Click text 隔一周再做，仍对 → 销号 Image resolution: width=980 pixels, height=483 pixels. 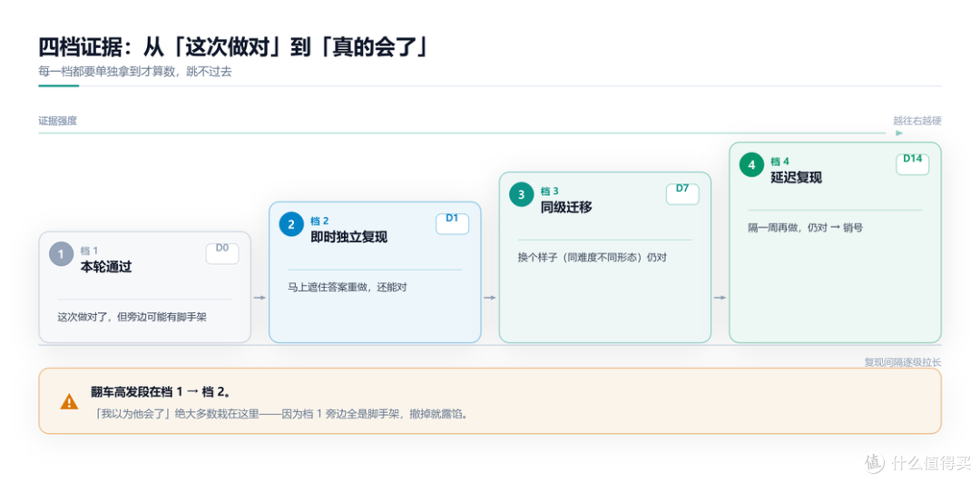[806, 228]
